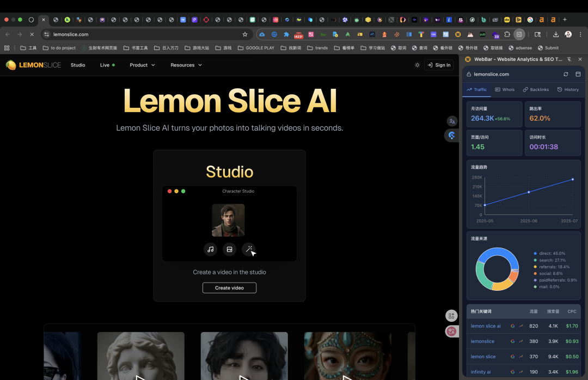Click the image icon in Character Studio
The width and height of the screenshot is (588, 380).
230,249
